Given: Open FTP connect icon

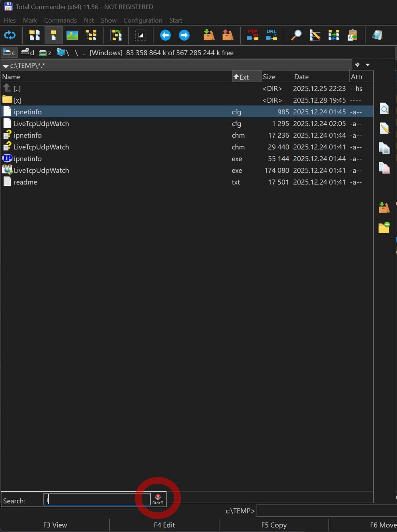Looking at the screenshot, I should (252, 35).
